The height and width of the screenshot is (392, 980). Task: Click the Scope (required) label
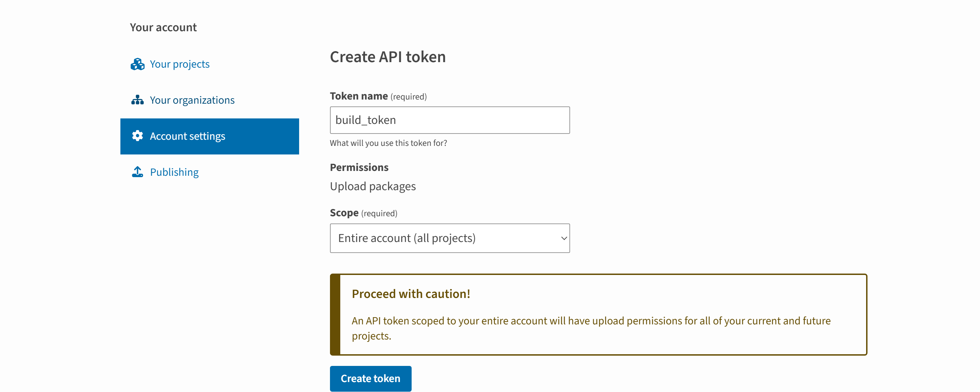point(363,213)
